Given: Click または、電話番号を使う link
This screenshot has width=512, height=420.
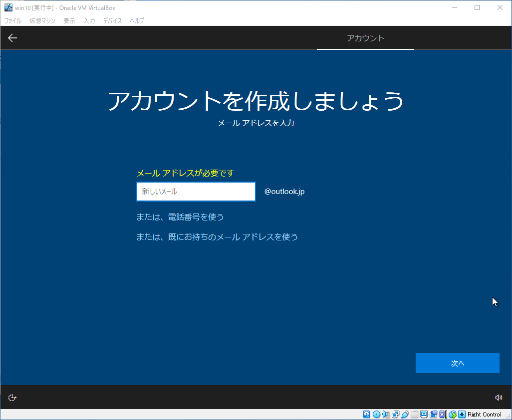Looking at the screenshot, I should point(180,217).
